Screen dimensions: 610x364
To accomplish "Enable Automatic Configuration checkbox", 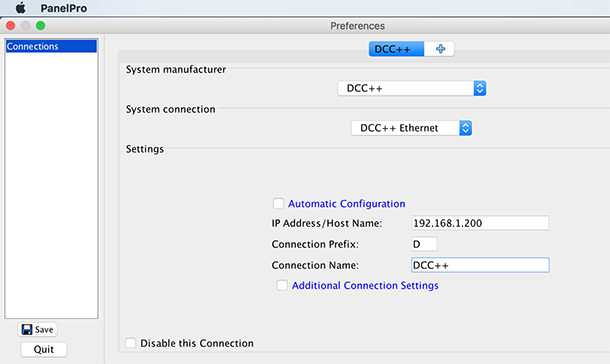I will pyautogui.click(x=278, y=203).
